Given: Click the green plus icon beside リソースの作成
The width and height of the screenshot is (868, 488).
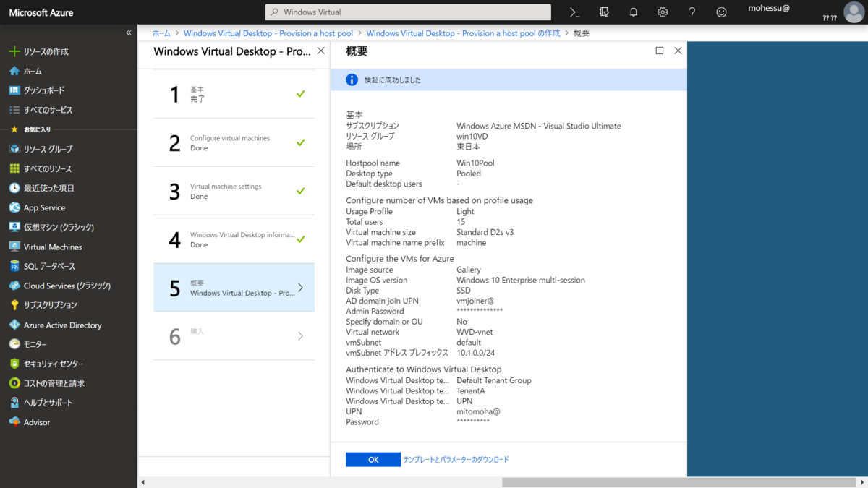Looking at the screenshot, I should [14, 51].
